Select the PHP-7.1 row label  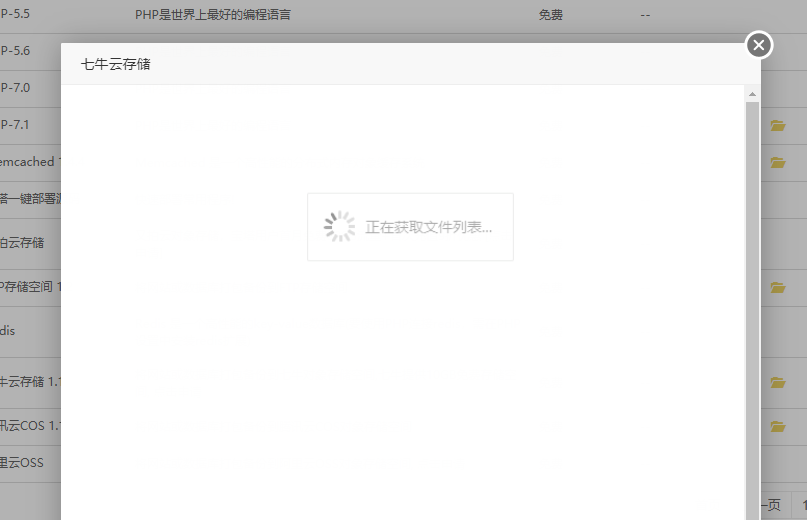coord(15,125)
